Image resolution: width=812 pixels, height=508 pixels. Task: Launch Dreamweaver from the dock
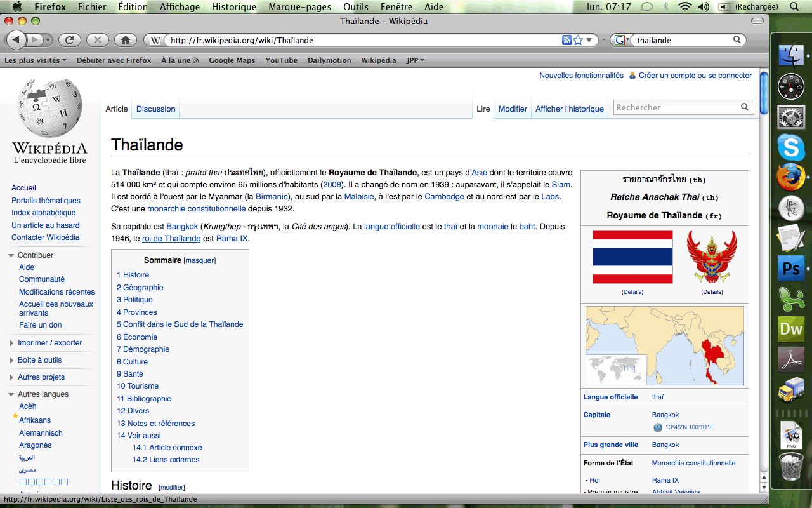791,329
